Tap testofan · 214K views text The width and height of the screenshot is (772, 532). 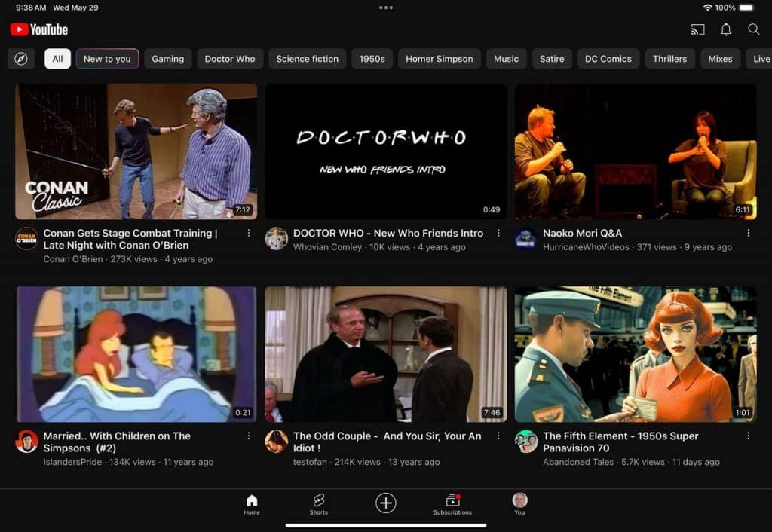(x=366, y=462)
